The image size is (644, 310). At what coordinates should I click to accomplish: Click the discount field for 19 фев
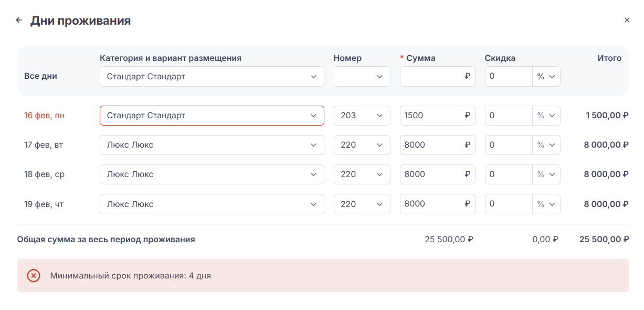(x=508, y=204)
